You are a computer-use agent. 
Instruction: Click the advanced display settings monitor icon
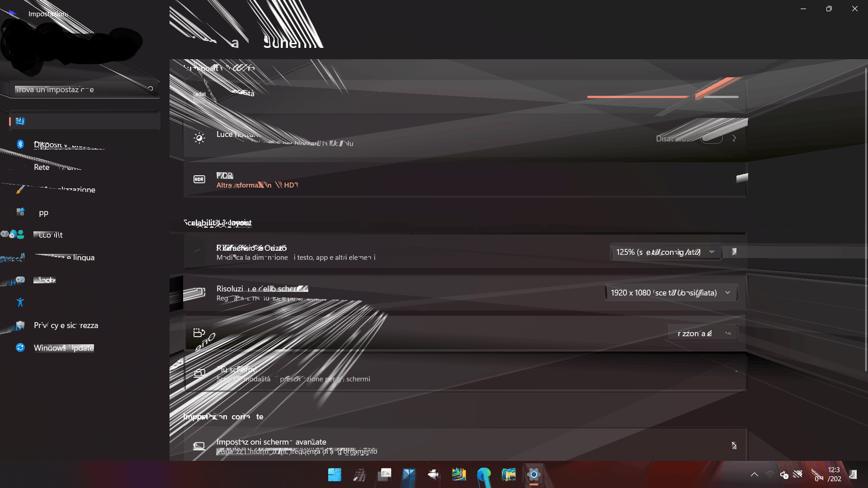pos(199,446)
